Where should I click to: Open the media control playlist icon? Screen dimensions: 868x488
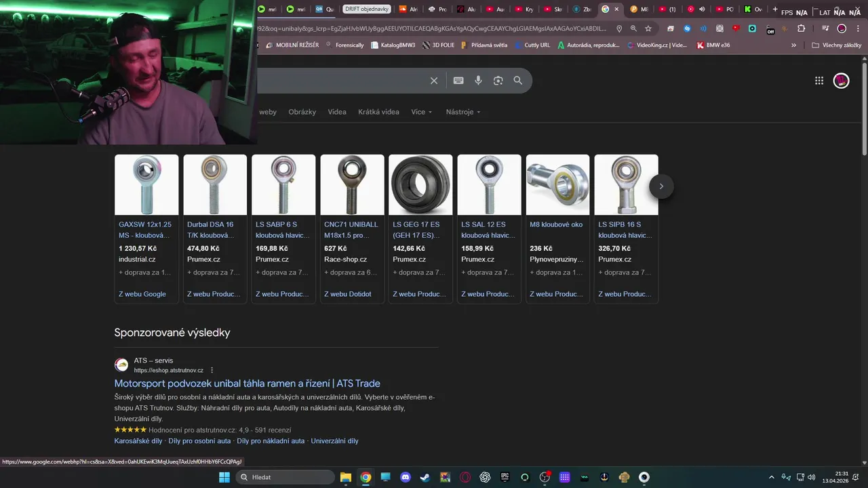point(825,28)
